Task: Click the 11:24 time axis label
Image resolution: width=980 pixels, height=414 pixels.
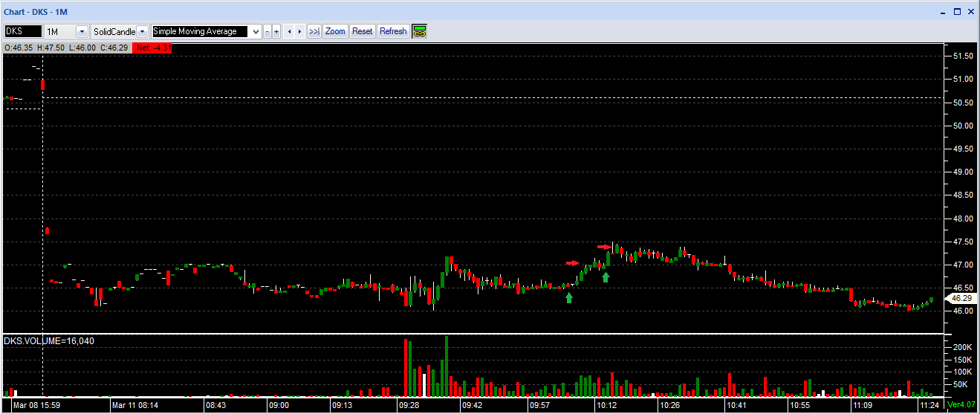Action: (x=929, y=406)
